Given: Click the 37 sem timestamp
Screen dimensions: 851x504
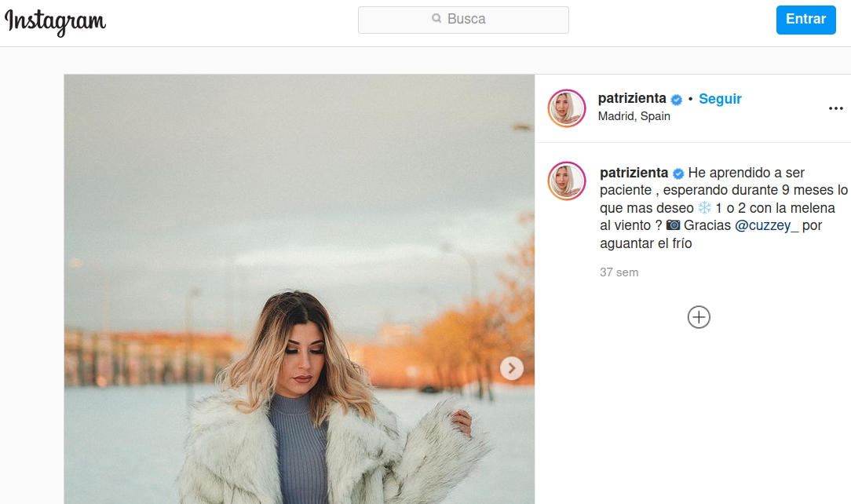Looking at the screenshot, I should 619,272.
